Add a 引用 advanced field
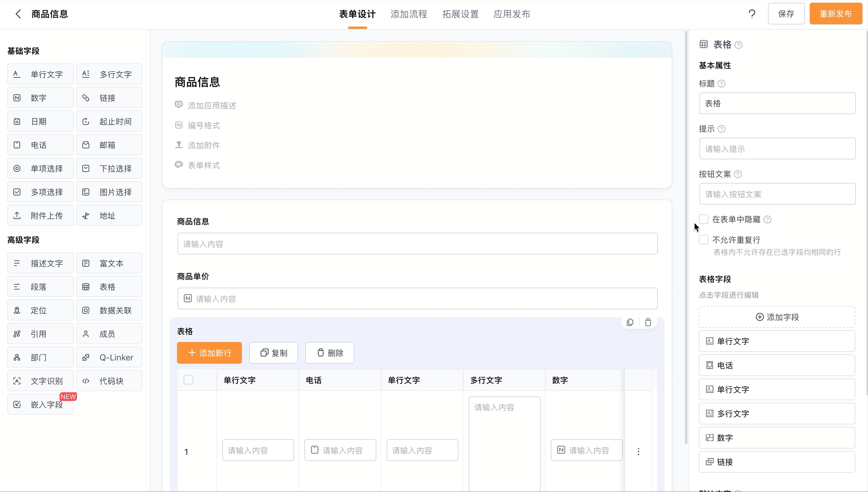868x492 pixels. tap(40, 334)
